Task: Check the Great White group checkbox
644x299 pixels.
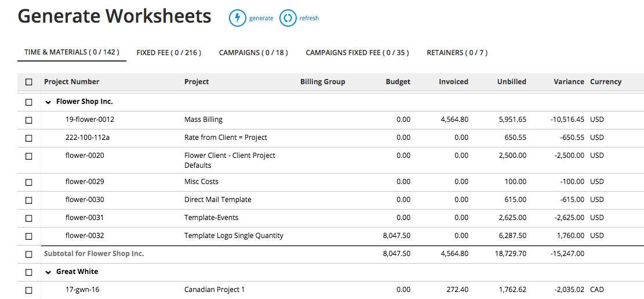Action: click(x=29, y=272)
